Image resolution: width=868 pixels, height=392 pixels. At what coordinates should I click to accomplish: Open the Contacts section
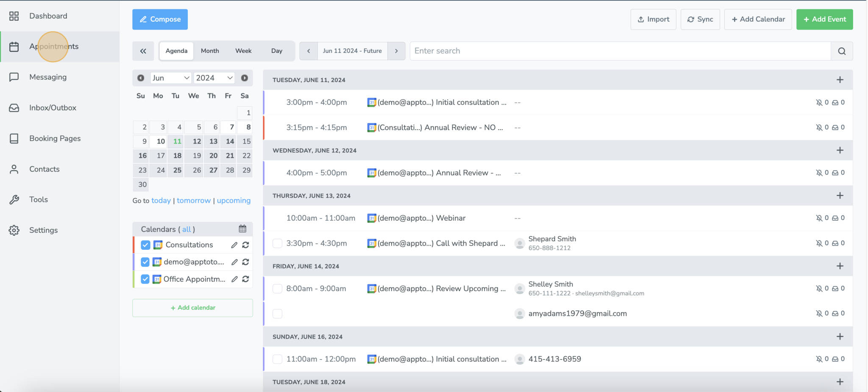click(x=44, y=169)
